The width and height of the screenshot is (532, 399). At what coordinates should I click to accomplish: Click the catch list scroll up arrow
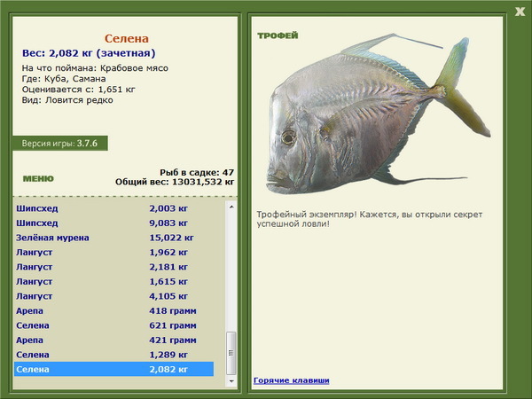(231, 207)
